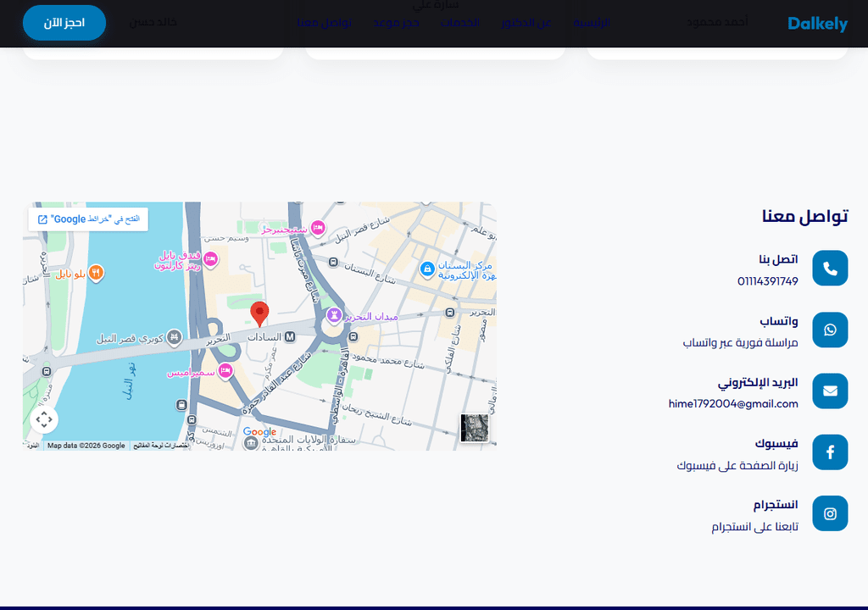Open حجز موعد navigation item

[x=396, y=23]
